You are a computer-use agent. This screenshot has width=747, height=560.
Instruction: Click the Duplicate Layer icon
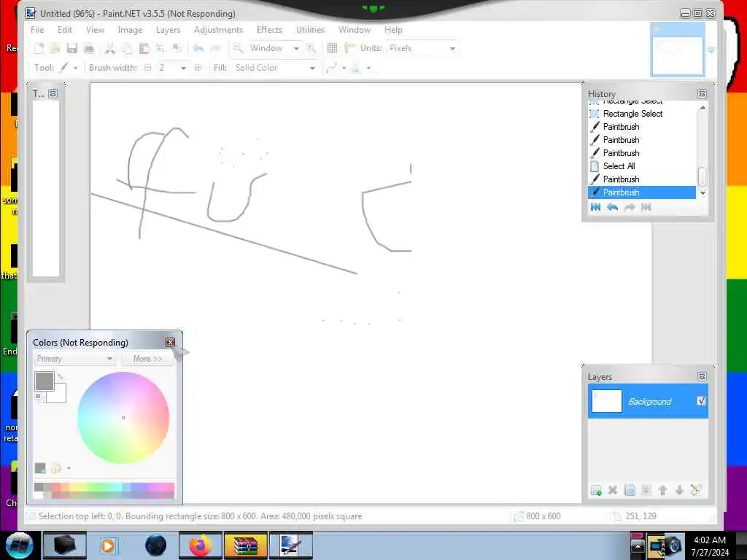pyautogui.click(x=630, y=490)
